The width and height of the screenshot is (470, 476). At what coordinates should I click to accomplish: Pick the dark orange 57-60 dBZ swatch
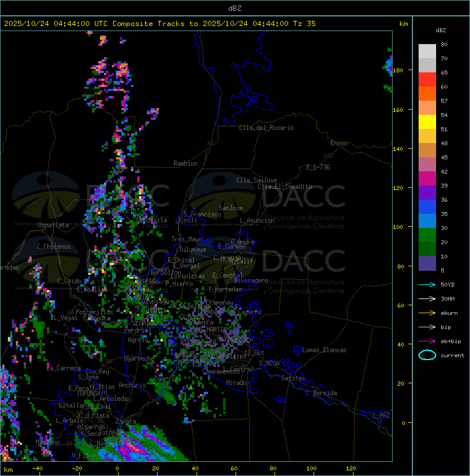coord(427,93)
